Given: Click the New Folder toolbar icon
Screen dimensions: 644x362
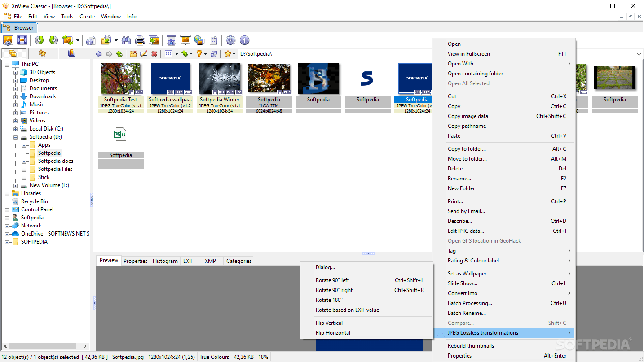Looking at the screenshot, I should (x=133, y=54).
